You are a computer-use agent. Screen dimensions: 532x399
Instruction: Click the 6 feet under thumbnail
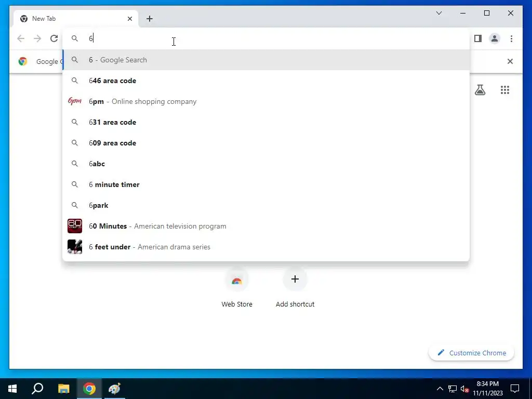pyautogui.click(x=75, y=247)
